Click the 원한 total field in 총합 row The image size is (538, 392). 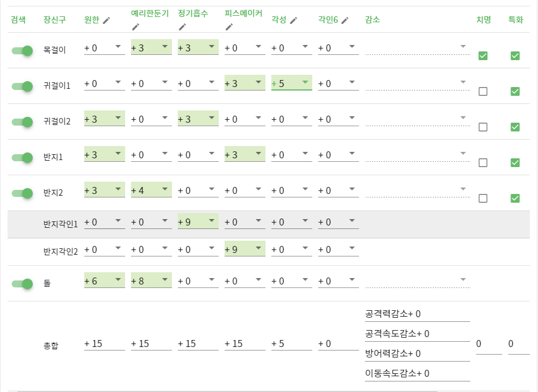coord(104,344)
